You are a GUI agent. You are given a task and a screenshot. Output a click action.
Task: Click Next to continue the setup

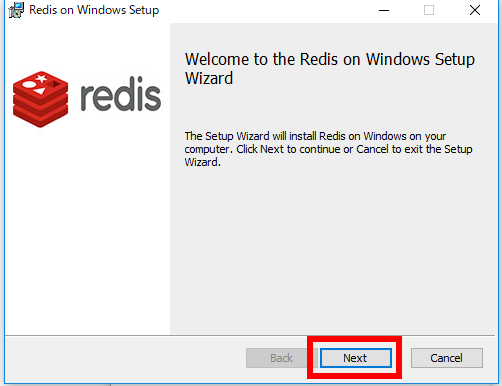point(356,358)
